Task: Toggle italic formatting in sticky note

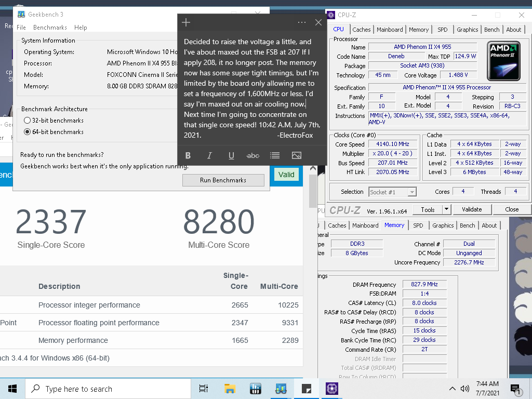Action: click(x=210, y=155)
